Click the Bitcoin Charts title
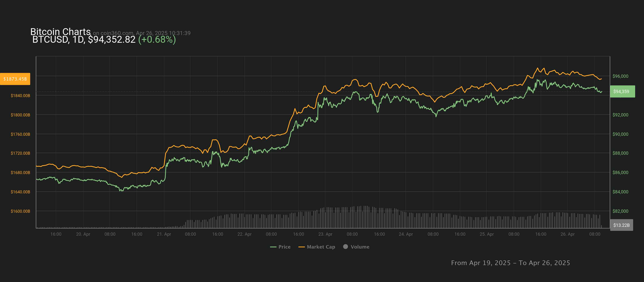This screenshot has height=282, width=644. click(x=60, y=32)
